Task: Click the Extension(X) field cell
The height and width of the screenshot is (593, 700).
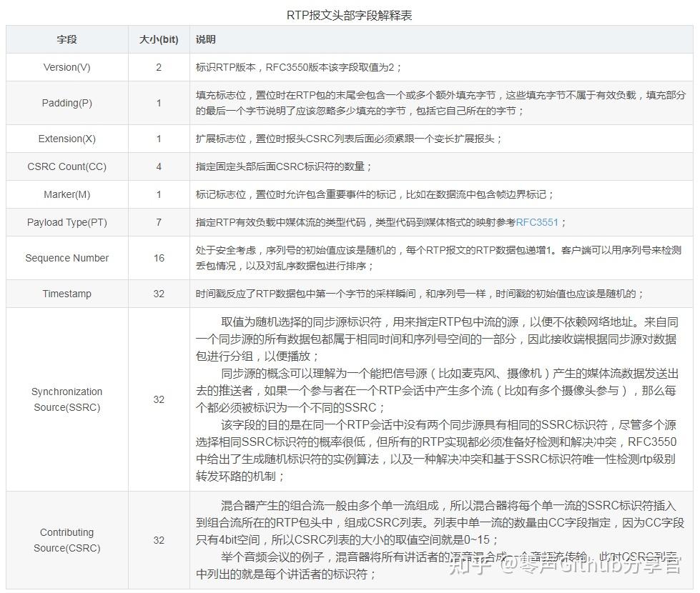Action: pos(66,139)
